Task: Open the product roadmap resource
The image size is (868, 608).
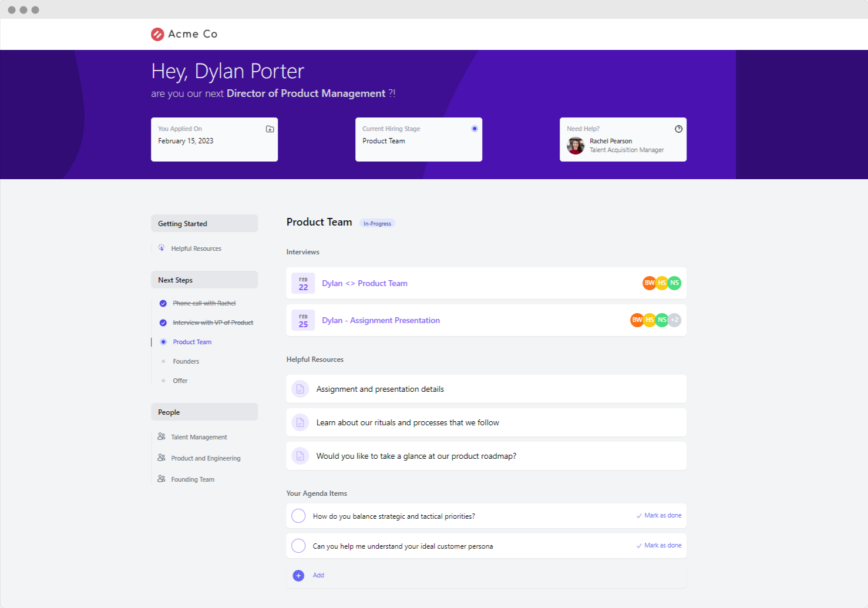Action: pos(486,456)
